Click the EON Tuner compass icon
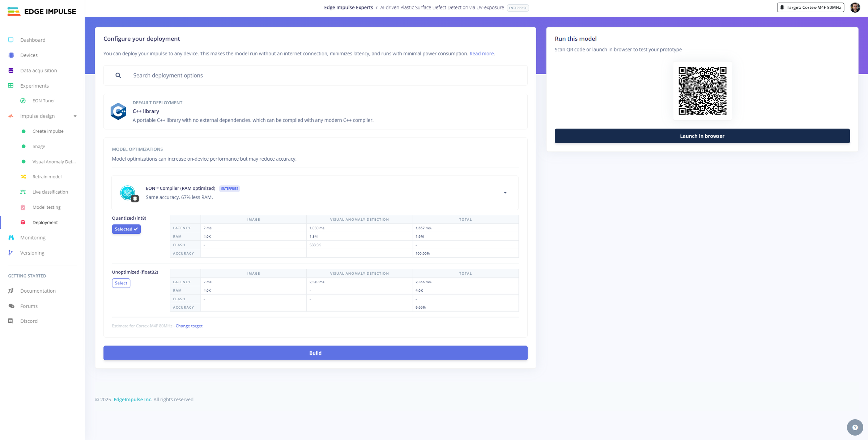 (x=23, y=101)
